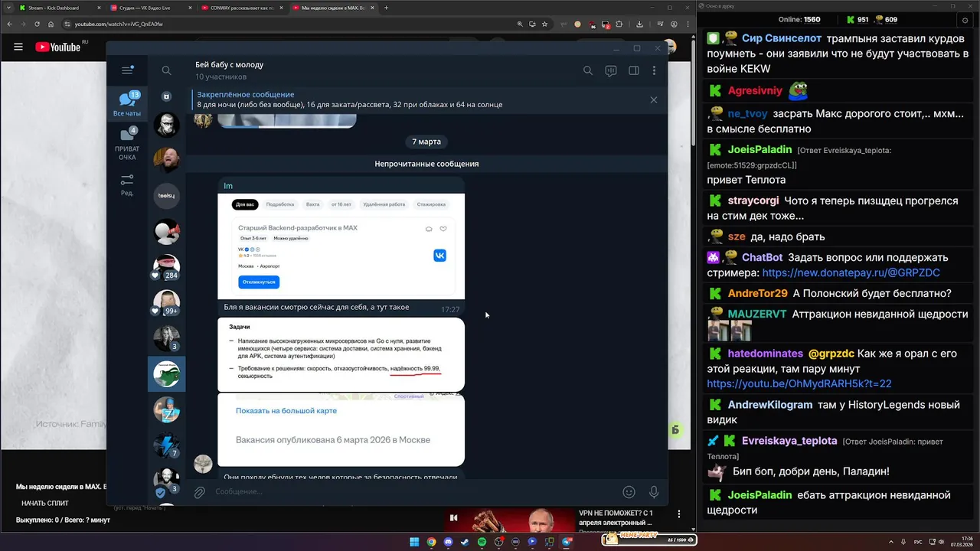
Task: Open Windows Start menu
Action: click(x=414, y=542)
